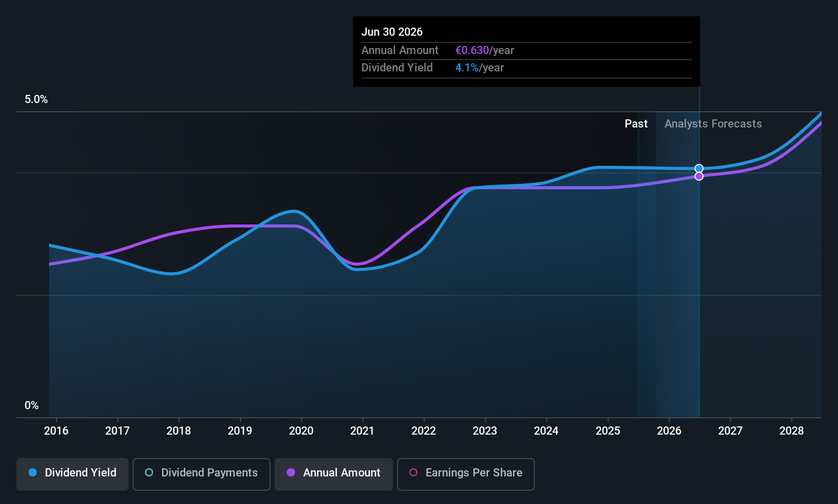Toggle the Annual Amount series
Screen dimensions: 838x504
[334, 474]
